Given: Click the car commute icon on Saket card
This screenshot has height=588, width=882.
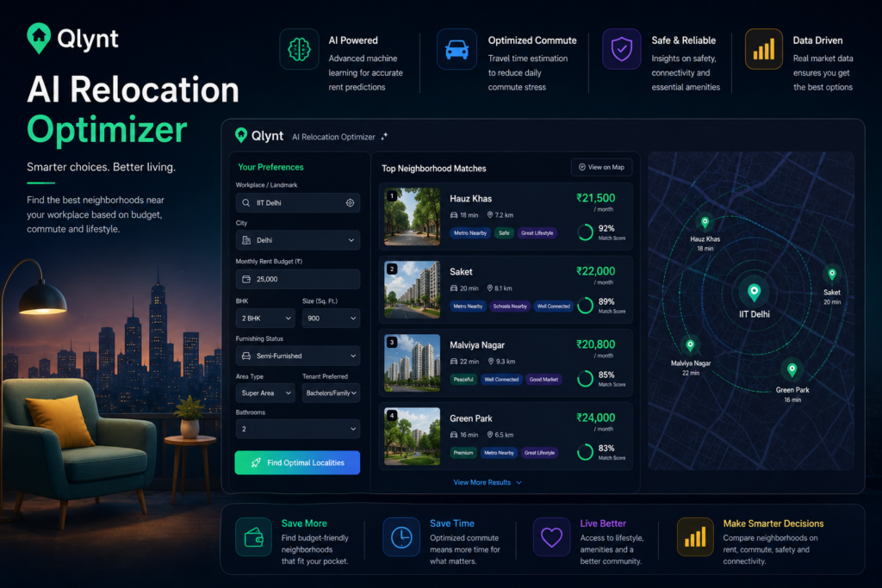Looking at the screenshot, I should point(454,288).
